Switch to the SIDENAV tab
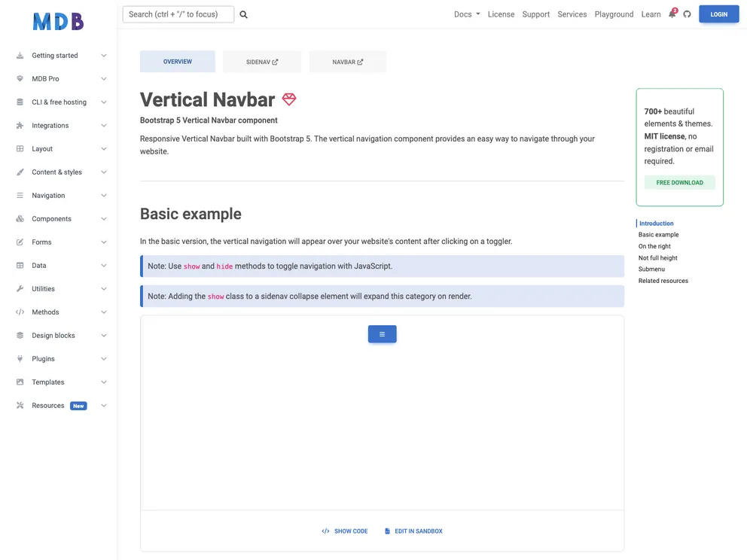The image size is (747, 560). (261, 61)
